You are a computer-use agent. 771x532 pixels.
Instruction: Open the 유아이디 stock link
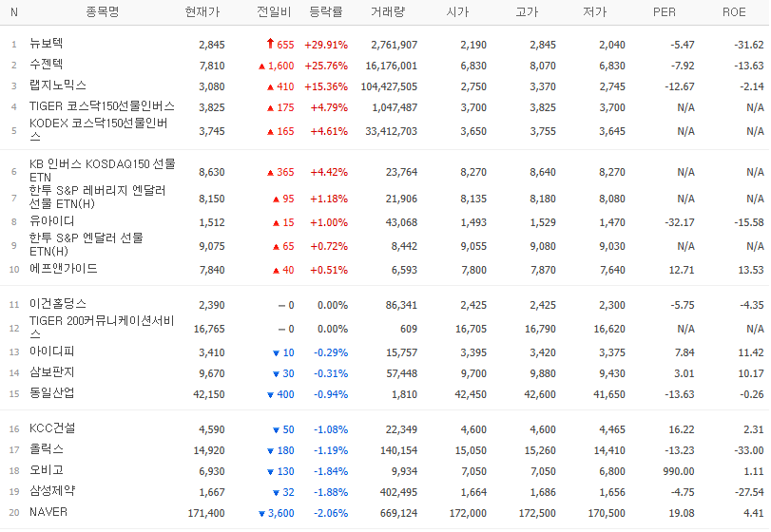51,221
